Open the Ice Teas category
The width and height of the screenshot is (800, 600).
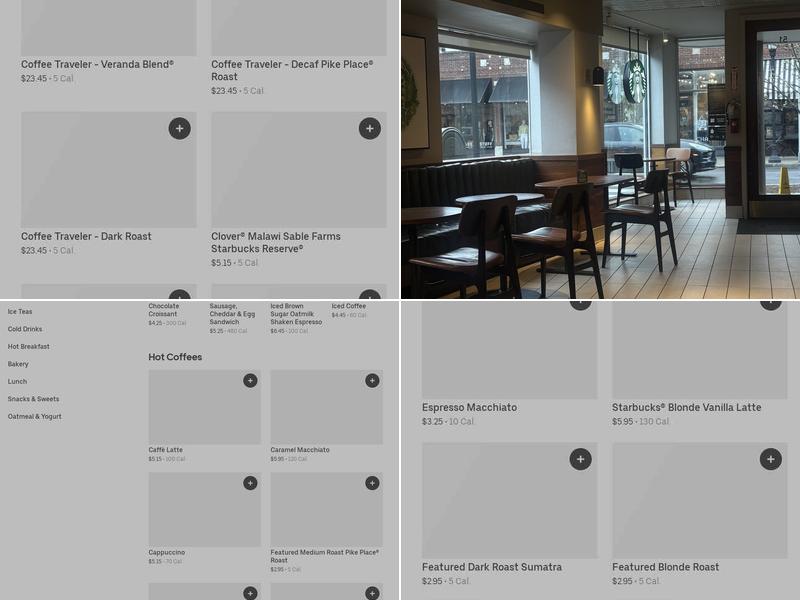pyautogui.click(x=20, y=312)
